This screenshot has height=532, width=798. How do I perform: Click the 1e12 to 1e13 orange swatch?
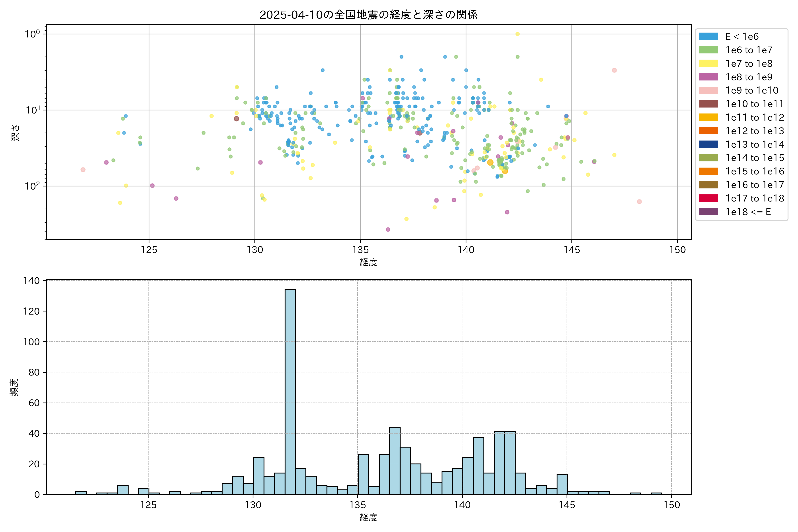pyautogui.click(x=708, y=131)
